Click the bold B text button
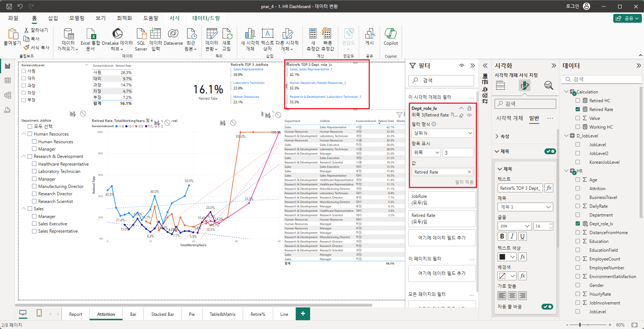This screenshot has width=644, height=329. click(x=502, y=236)
